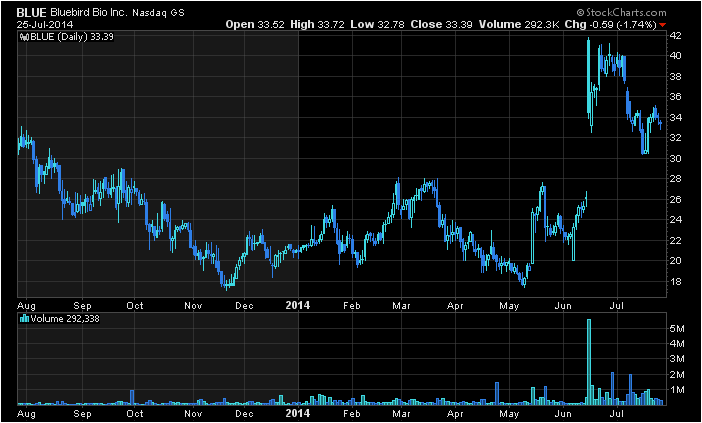Click the Low 32.78 value
The image size is (702, 423).
click(x=377, y=25)
